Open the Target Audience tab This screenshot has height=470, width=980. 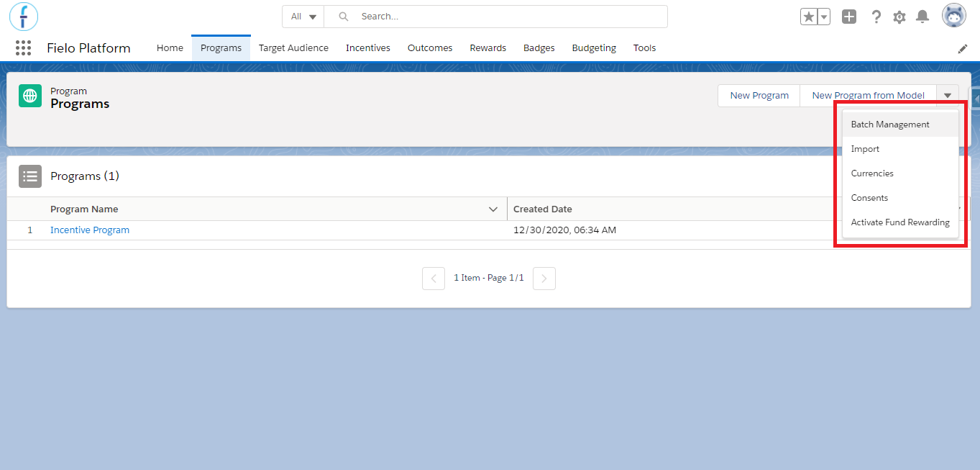(293, 48)
